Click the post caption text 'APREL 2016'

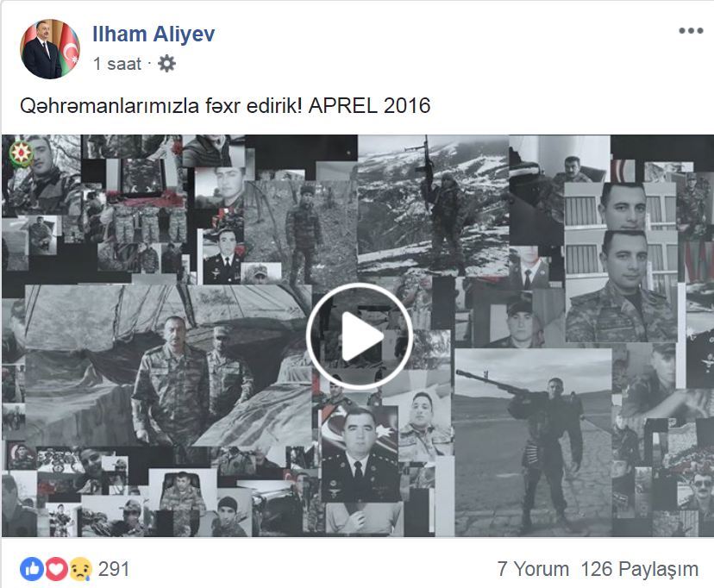(x=369, y=105)
